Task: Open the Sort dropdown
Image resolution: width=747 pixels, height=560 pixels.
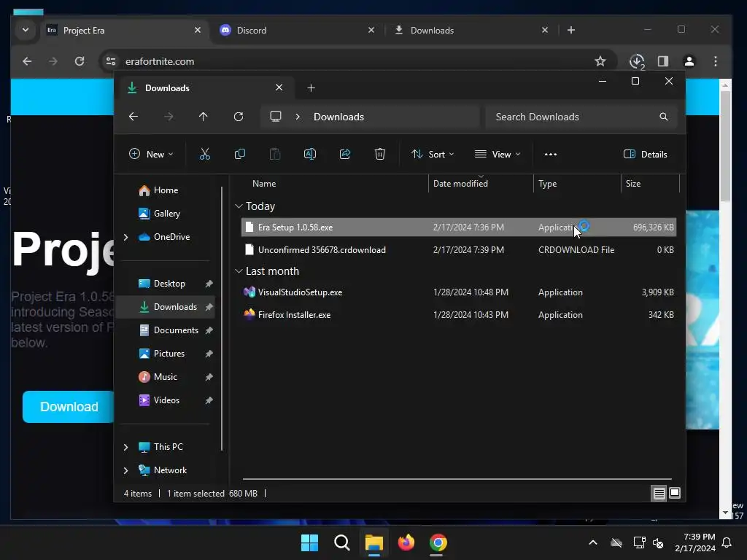Action: pyautogui.click(x=433, y=155)
